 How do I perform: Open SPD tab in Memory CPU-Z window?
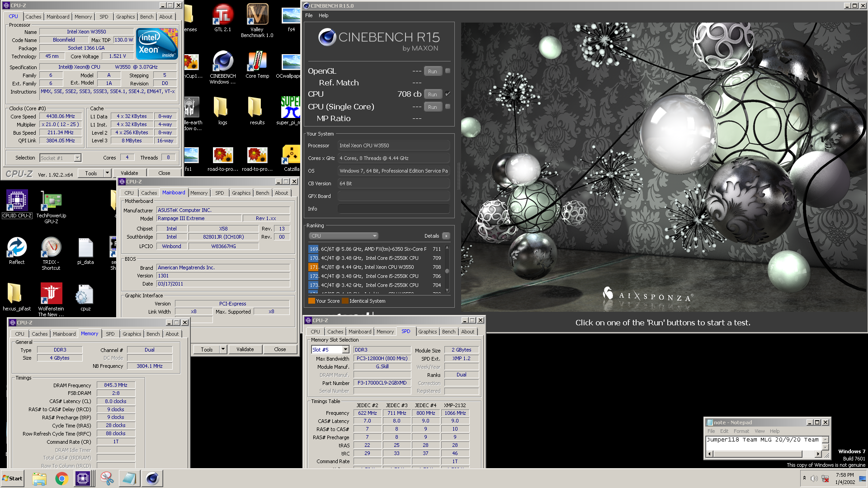[x=110, y=334]
